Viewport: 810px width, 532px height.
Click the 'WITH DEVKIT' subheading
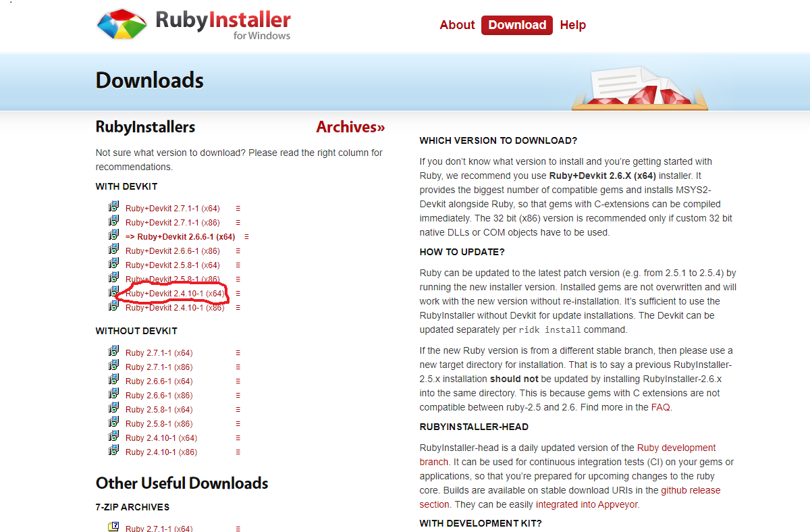126,186
